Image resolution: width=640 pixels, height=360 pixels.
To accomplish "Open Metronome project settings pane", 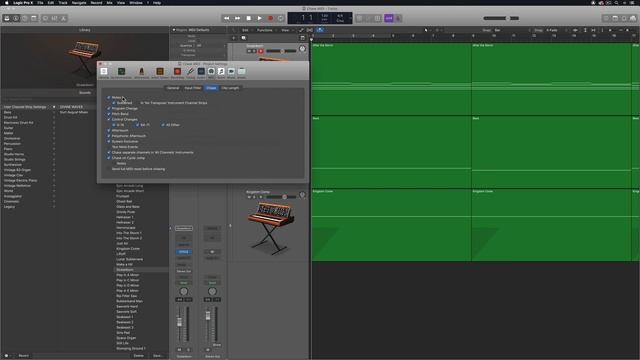I will [142, 73].
